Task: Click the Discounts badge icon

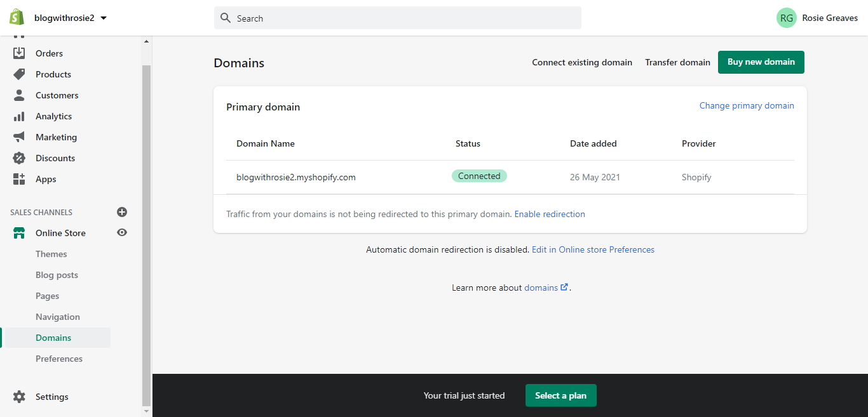Action: click(x=19, y=158)
